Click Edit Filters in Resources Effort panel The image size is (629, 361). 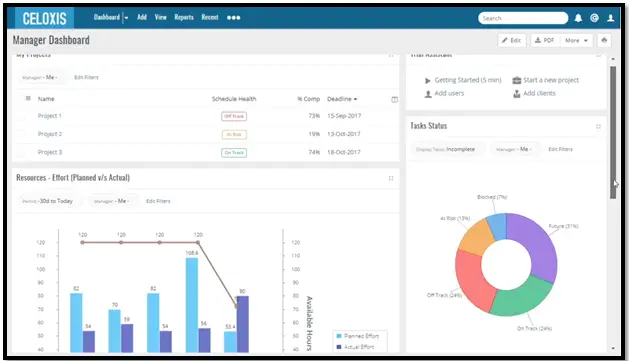click(x=158, y=201)
